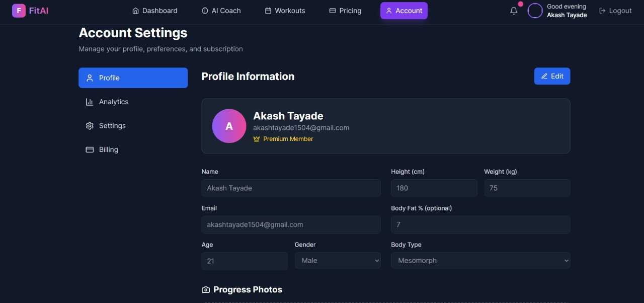Navigate to Dashboard in top menu

pos(154,11)
